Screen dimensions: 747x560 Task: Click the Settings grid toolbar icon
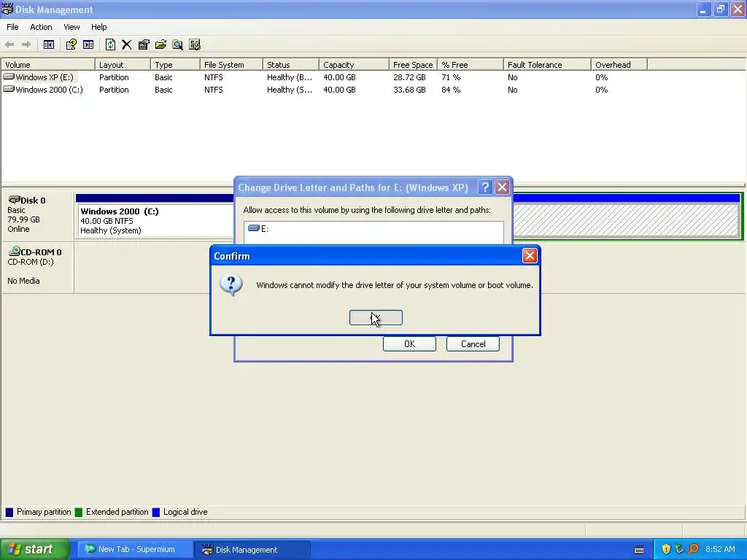195,44
